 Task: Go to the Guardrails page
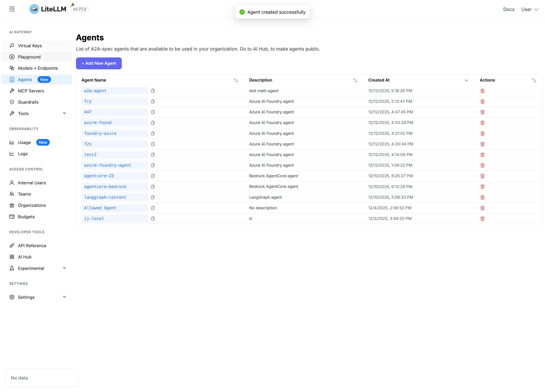(28, 102)
